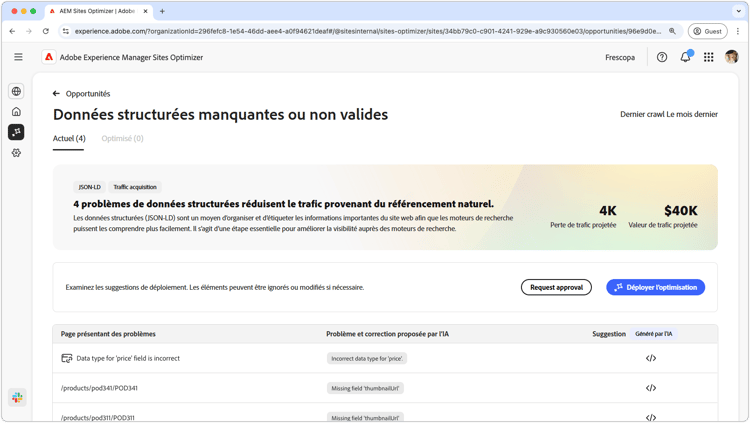This screenshot has height=423, width=750.
Task: Click 'Incorrect data type for price' badge
Action: 367,358
